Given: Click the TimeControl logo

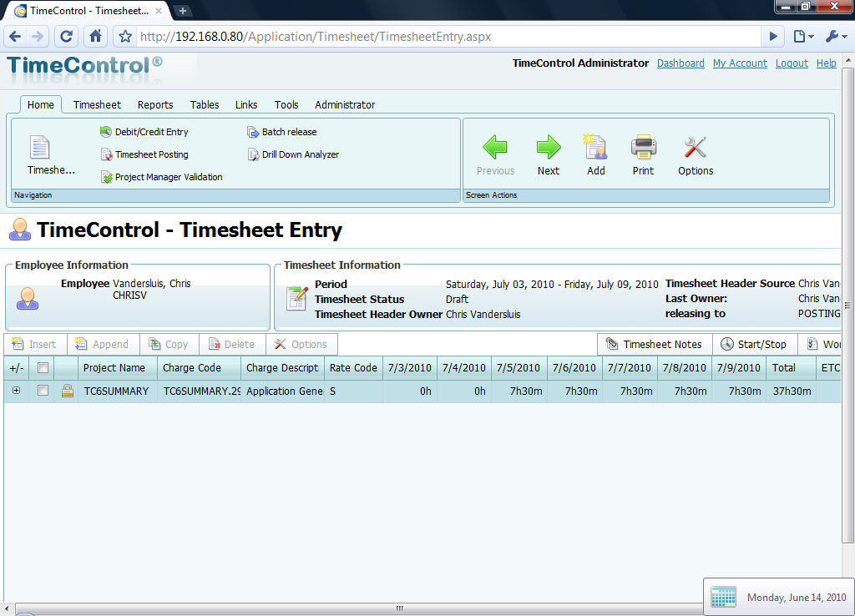Looking at the screenshot, I should (x=84, y=65).
